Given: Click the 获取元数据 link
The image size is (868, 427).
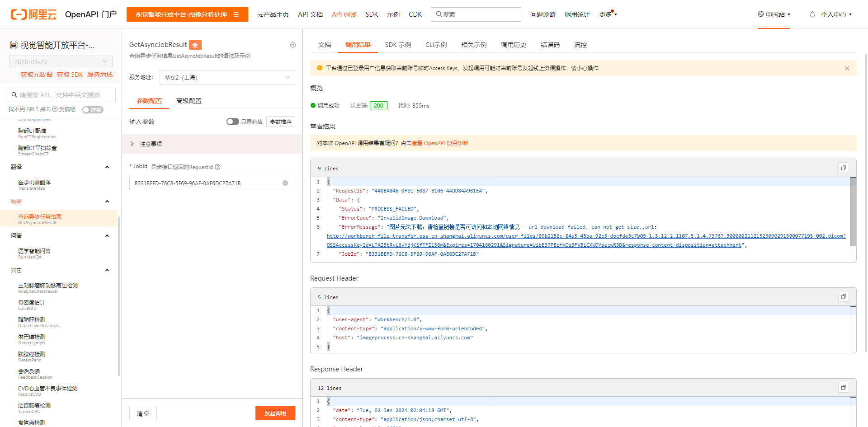Looking at the screenshot, I should tap(36, 75).
